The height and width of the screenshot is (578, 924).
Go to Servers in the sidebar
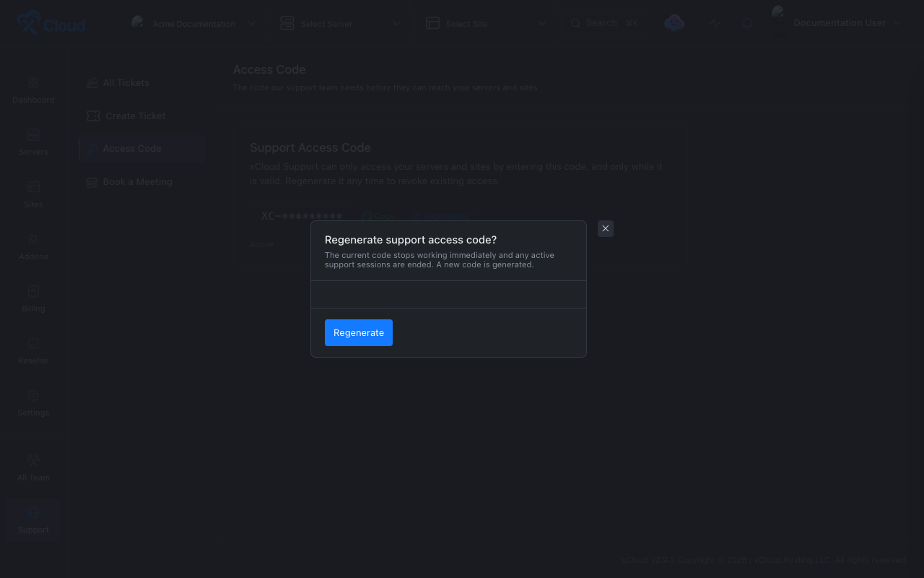(x=33, y=143)
